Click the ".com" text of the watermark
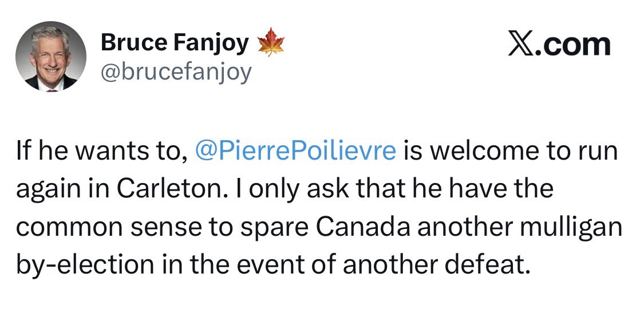This screenshot has width=644, height=313. [572, 45]
